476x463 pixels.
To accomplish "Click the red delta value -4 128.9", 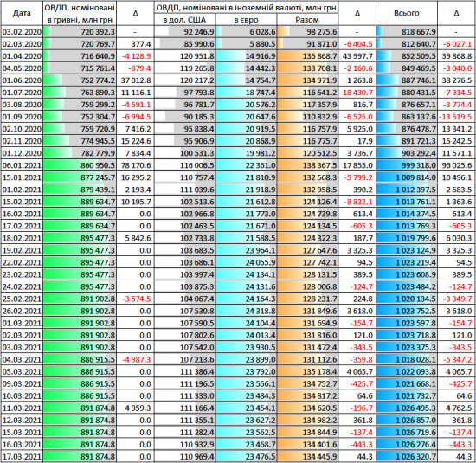I will tap(135, 56).
